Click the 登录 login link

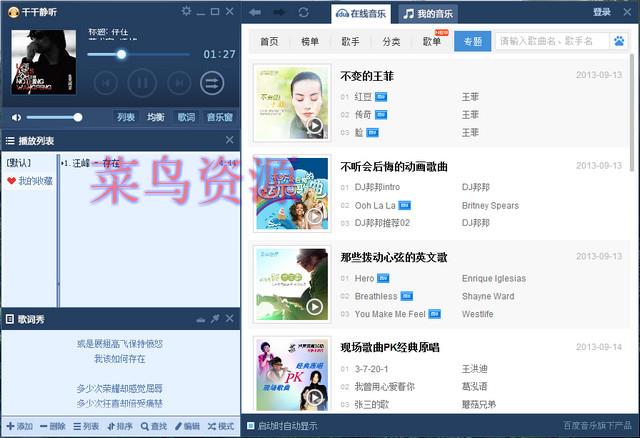tap(602, 12)
